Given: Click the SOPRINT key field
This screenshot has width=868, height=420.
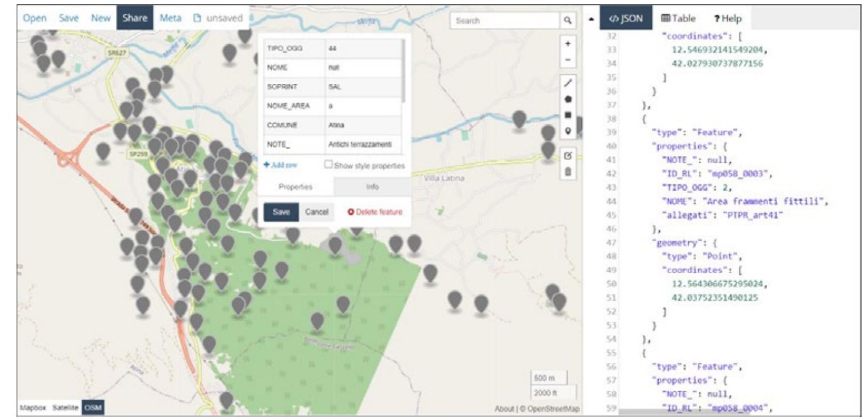Looking at the screenshot, I should (x=294, y=87).
